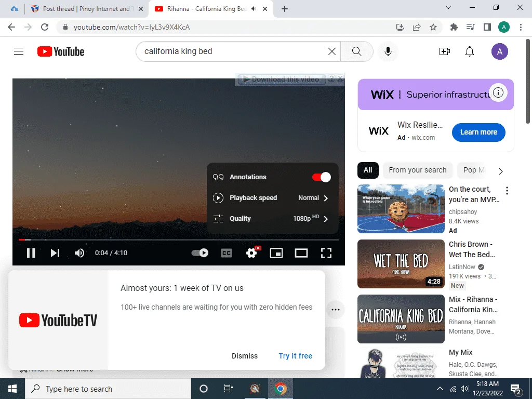Image resolution: width=532 pixels, height=399 pixels.
Task: Turn on closed captions
Action: (227, 253)
